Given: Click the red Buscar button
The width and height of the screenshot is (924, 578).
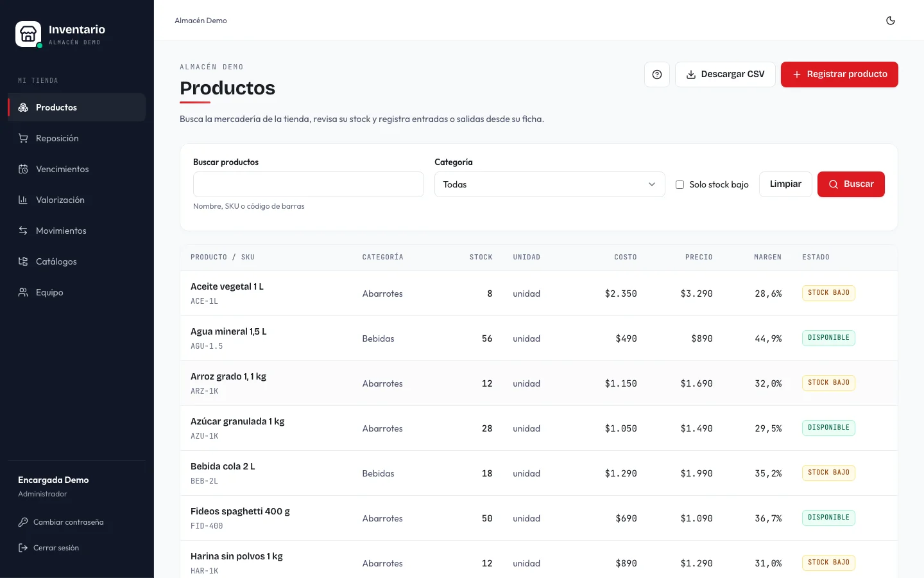Looking at the screenshot, I should tap(851, 184).
